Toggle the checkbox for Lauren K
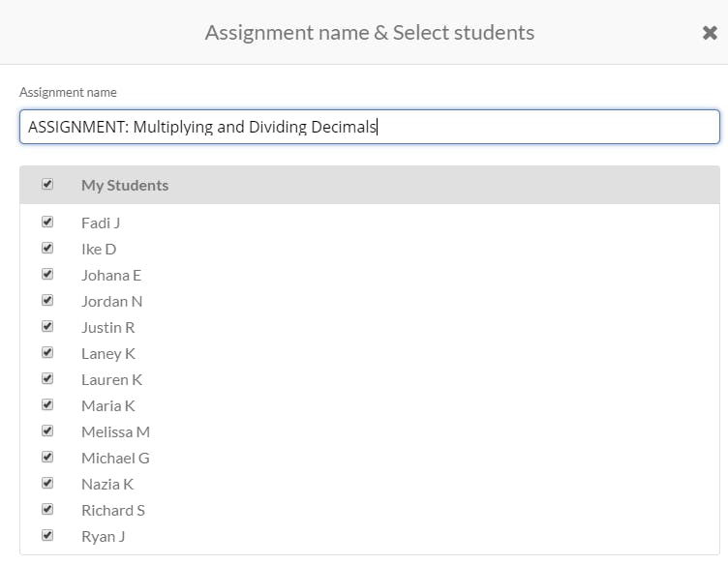The height and width of the screenshot is (564, 728). click(47, 378)
